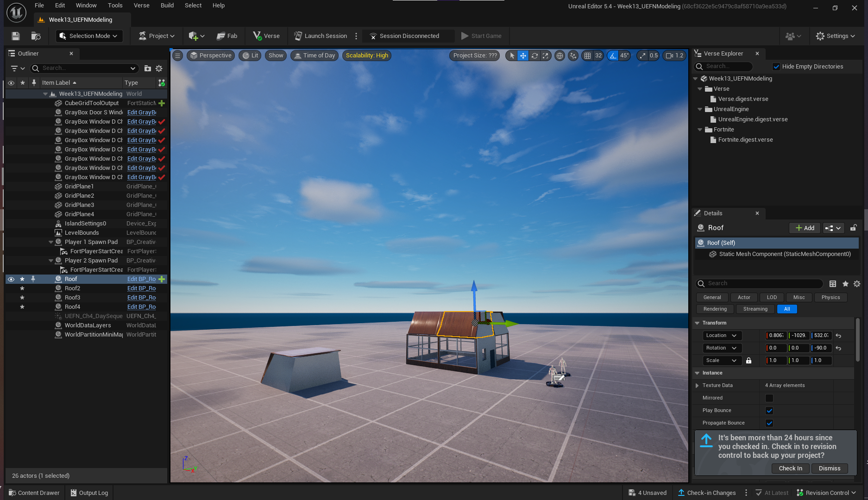The image size is (868, 500).
Task: Click the Outliner revision control column icon
Action: pyautogui.click(x=162, y=83)
